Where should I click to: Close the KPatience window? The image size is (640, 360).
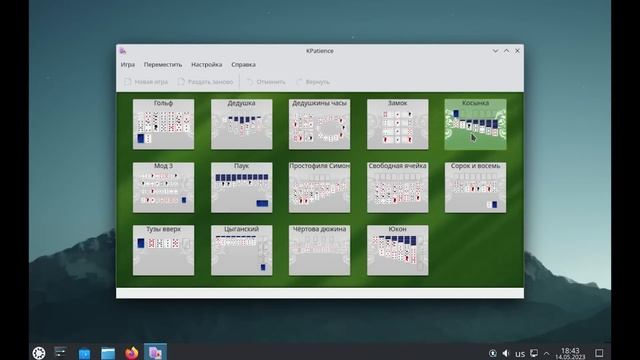click(517, 51)
